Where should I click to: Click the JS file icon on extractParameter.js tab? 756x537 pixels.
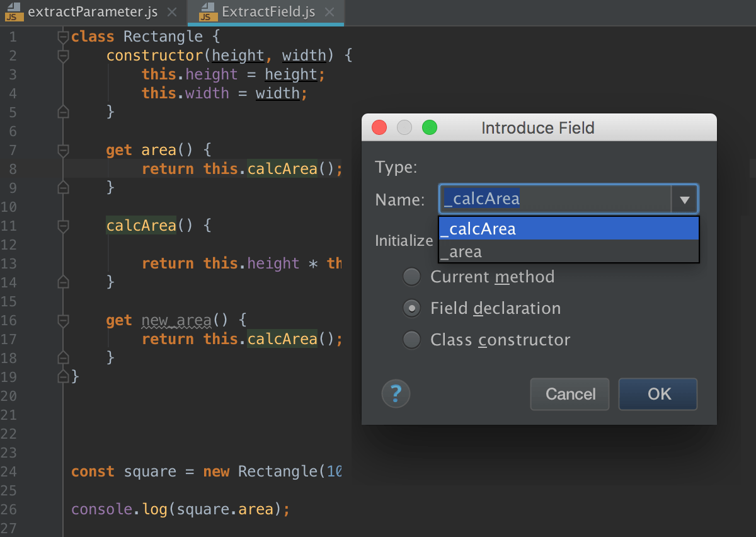click(13, 11)
